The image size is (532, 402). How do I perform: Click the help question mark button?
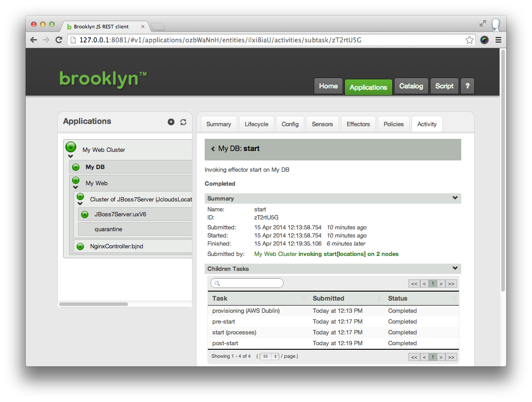(467, 86)
